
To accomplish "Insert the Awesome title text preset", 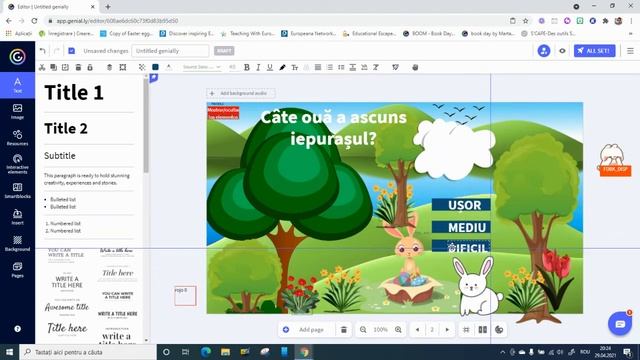I will point(67,307).
